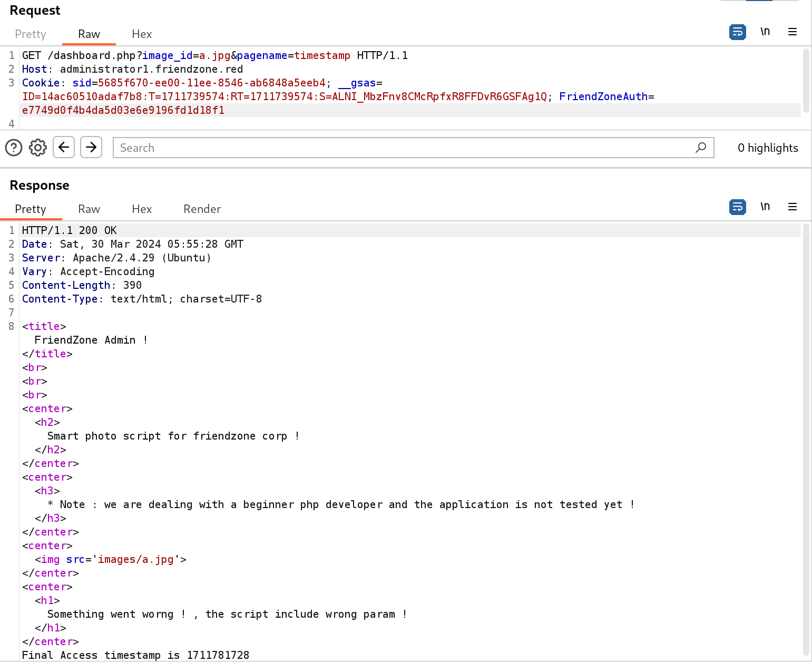The image size is (812, 662).
Task: Click the 'FriendZoneAuth' cookie name
Action: tap(603, 96)
